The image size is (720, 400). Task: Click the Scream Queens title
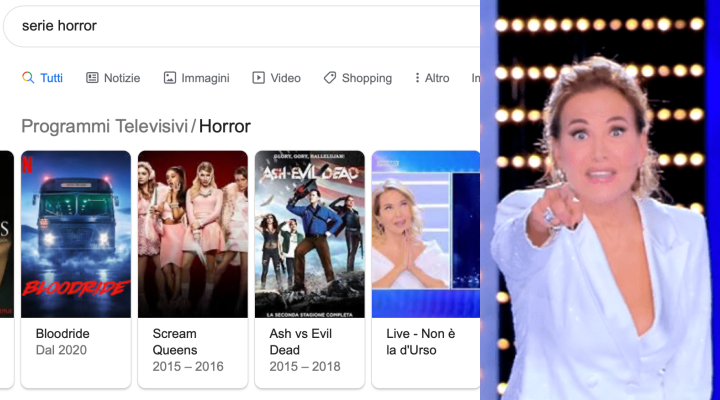coord(175,342)
